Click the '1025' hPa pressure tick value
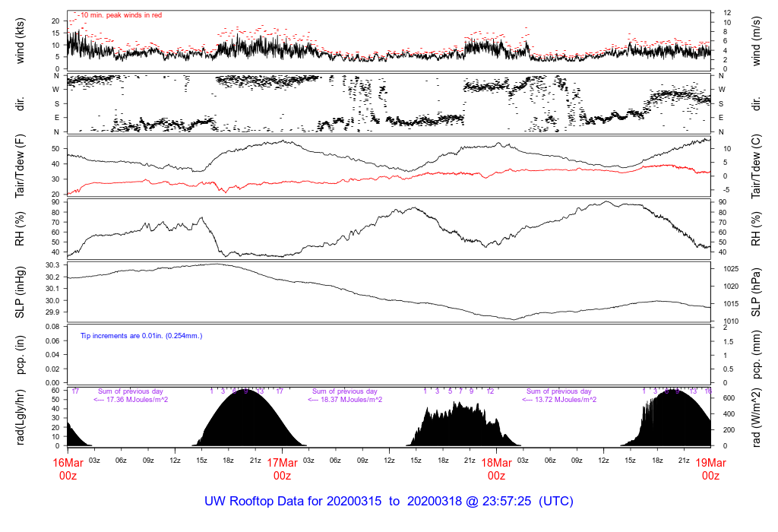This screenshot has height=532, width=778. [x=730, y=269]
